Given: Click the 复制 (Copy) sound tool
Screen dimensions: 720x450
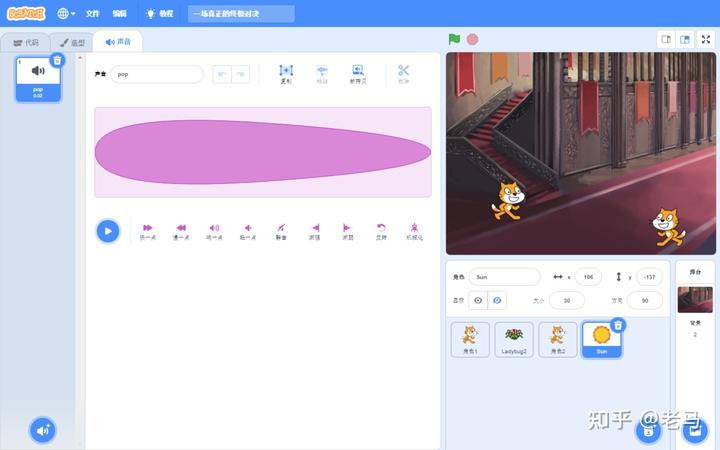Looking at the screenshot, I should 286,74.
